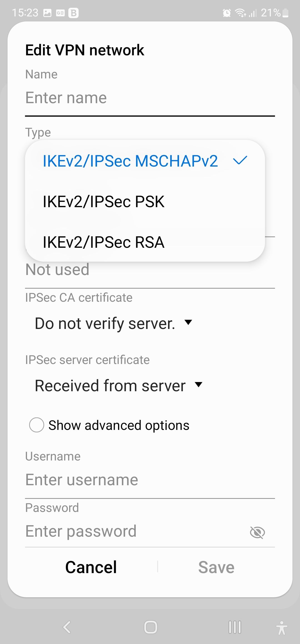Select the IKEv2/IPSec PSK type
Screen dimensions: 300x644
[104, 202]
